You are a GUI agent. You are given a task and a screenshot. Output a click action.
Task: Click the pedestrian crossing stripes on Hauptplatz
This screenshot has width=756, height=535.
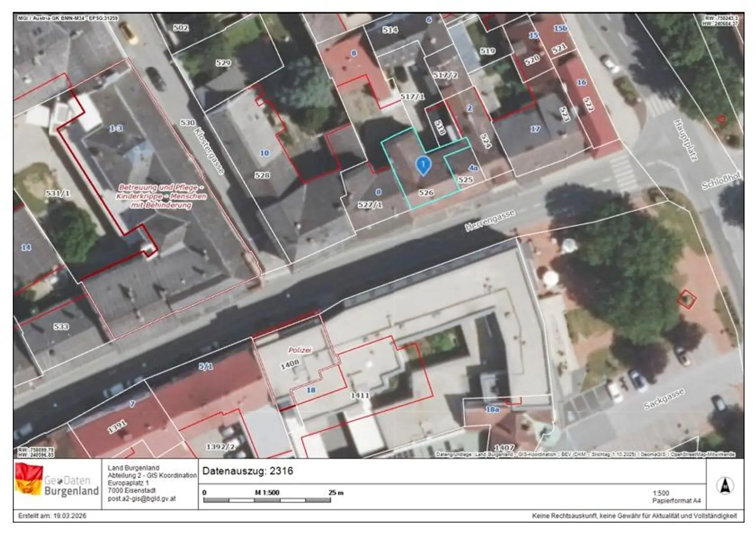[x=623, y=172]
